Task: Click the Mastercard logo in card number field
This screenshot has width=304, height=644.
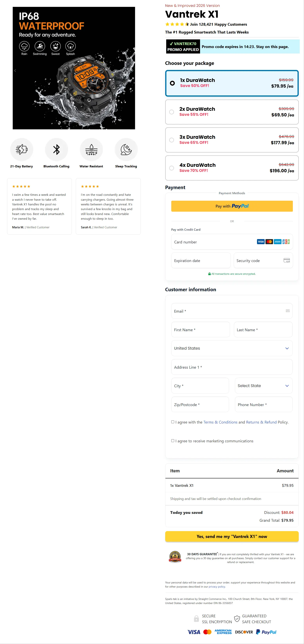Action: (x=269, y=242)
